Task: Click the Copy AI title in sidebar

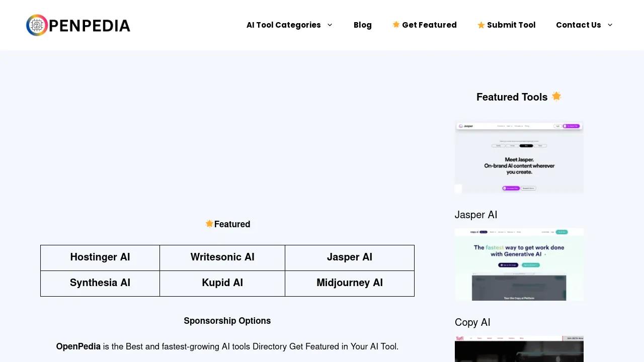Action: [x=472, y=322]
